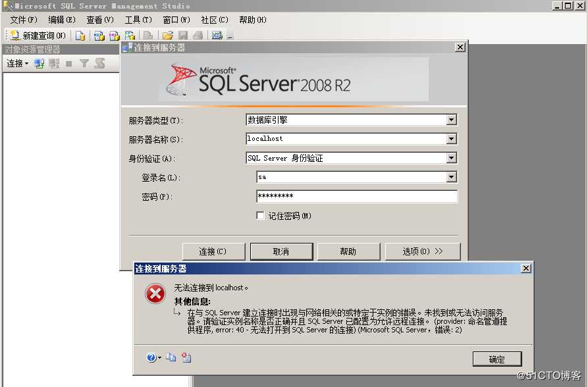Click the blue help icon in error dialog
This screenshot has width=588, height=387.
pos(151,358)
